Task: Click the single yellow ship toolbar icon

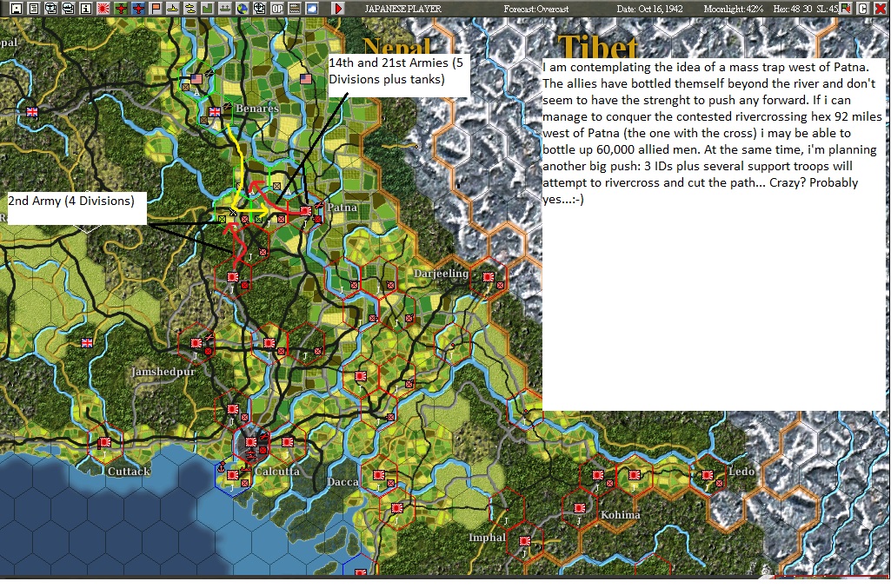Action: click(173, 8)
